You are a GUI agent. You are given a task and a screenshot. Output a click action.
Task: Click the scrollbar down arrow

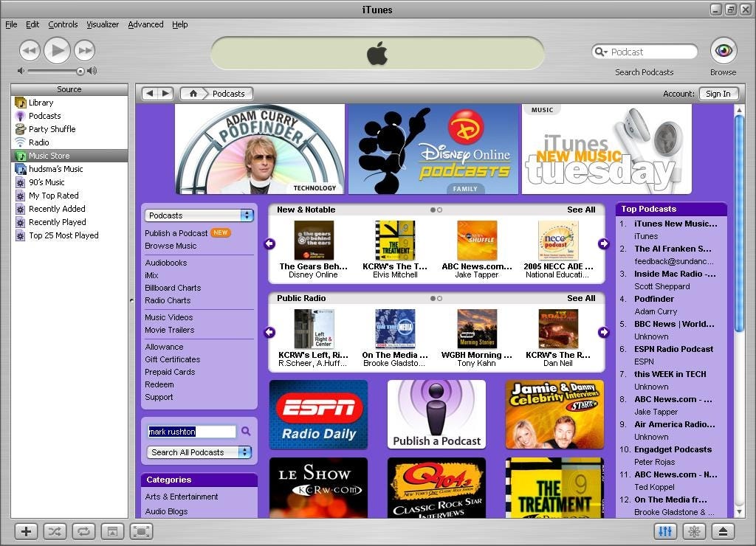tap(739, 512)
